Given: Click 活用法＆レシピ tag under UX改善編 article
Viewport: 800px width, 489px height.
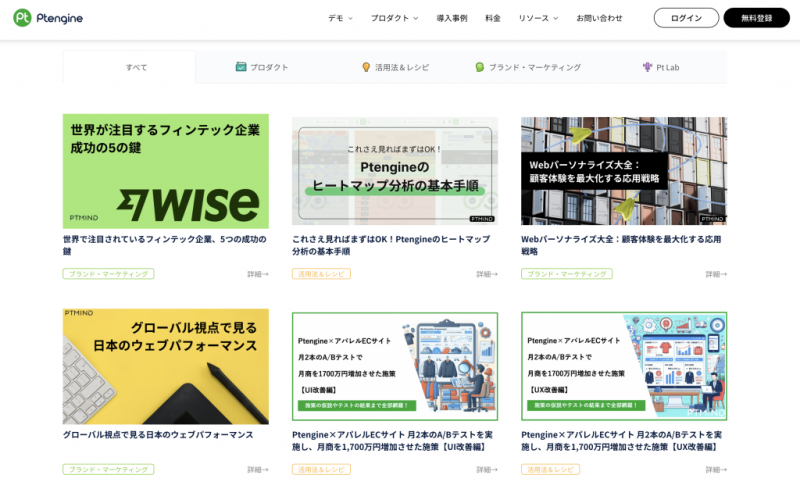Looking at the screenshot, I should (550, 470).
